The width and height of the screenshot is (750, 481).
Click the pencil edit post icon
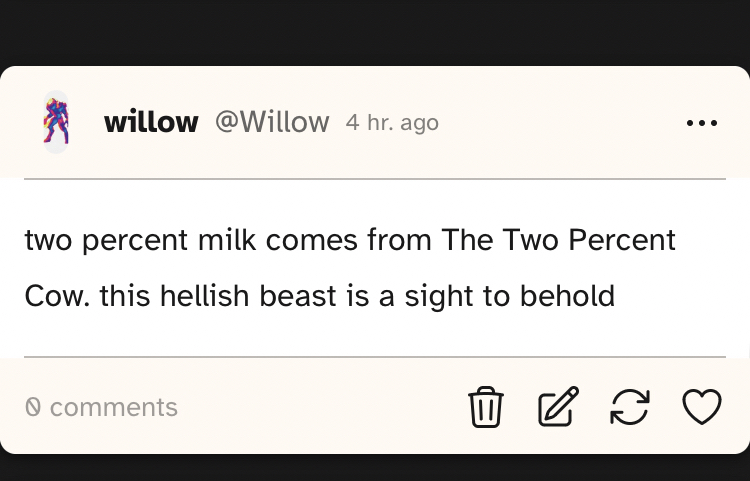[x=558, y=407]
